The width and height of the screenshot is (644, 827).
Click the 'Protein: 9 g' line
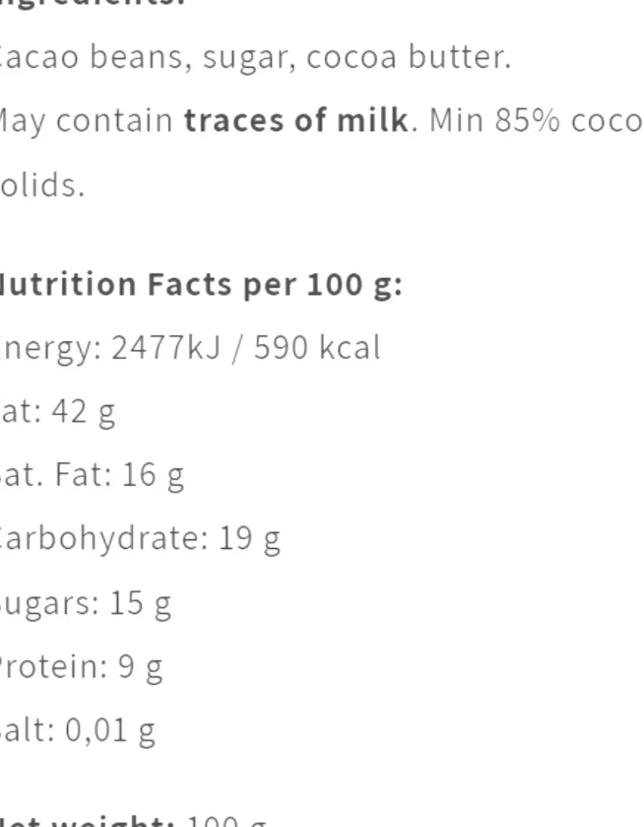click(x=81, y=666)
